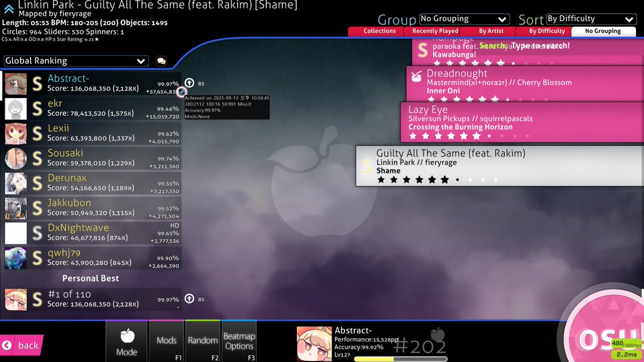Click the Personal Best avatar thumbnail
Screen dimensions: 644x362
[16, 299]
